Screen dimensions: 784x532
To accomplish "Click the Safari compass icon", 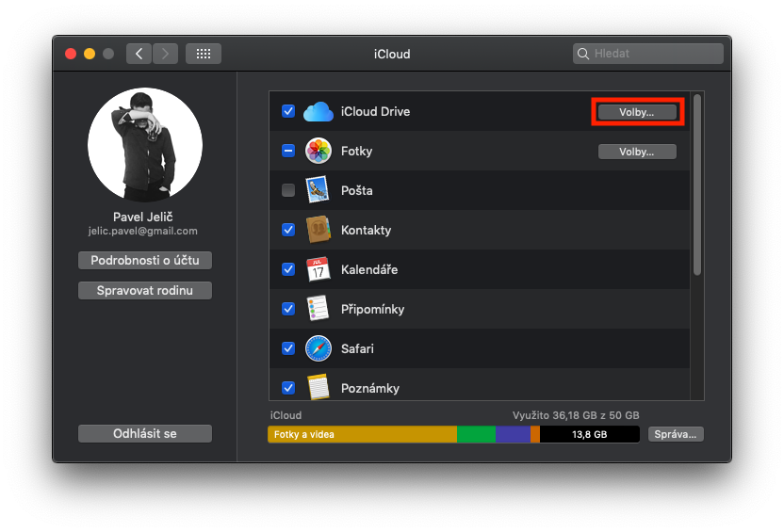I will pos(318,348).
